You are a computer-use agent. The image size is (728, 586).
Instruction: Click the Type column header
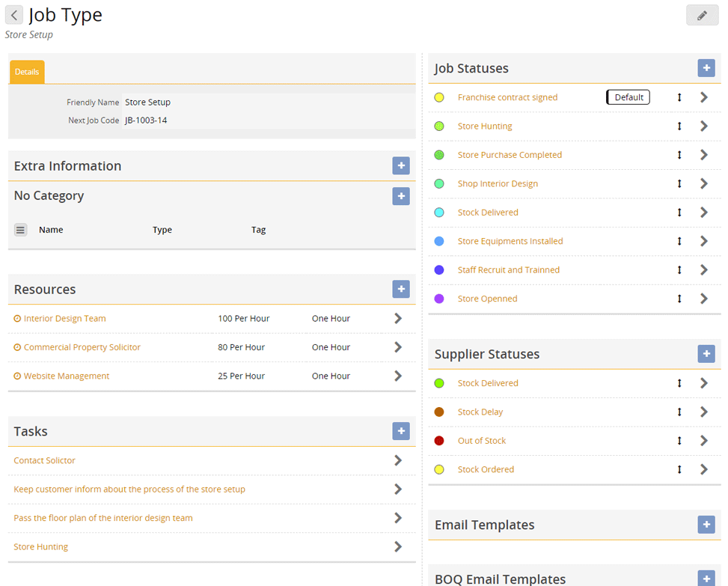162,230
